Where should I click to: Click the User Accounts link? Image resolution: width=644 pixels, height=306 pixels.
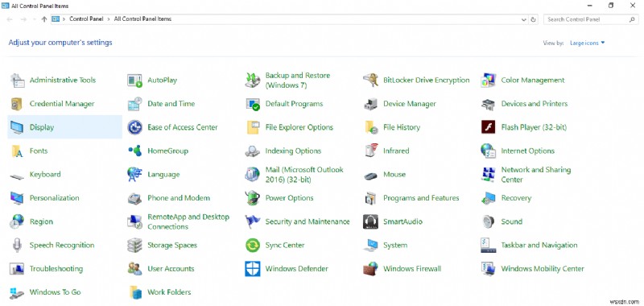pos(171,269)
